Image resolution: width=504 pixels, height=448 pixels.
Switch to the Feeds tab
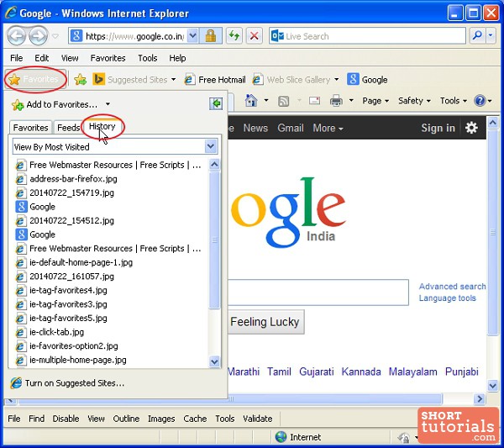pyautogui.click(x=68, y=128)
